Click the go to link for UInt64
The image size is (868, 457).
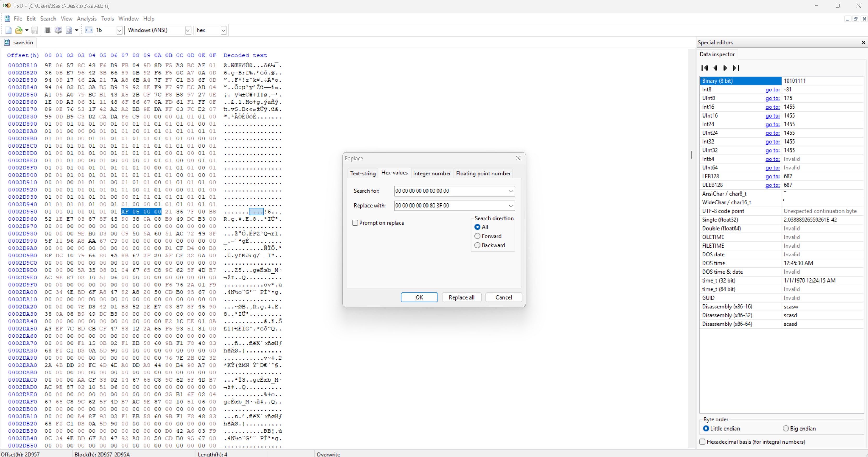click(772, 168)
